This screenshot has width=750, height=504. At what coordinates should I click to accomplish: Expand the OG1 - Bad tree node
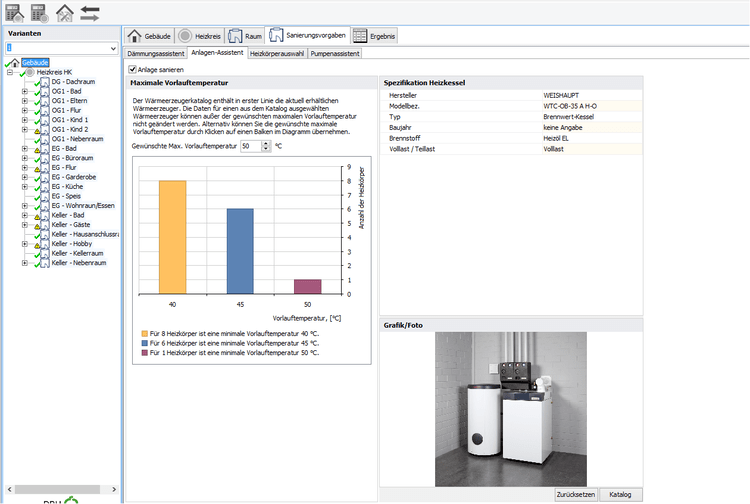[x=24, y=92]
